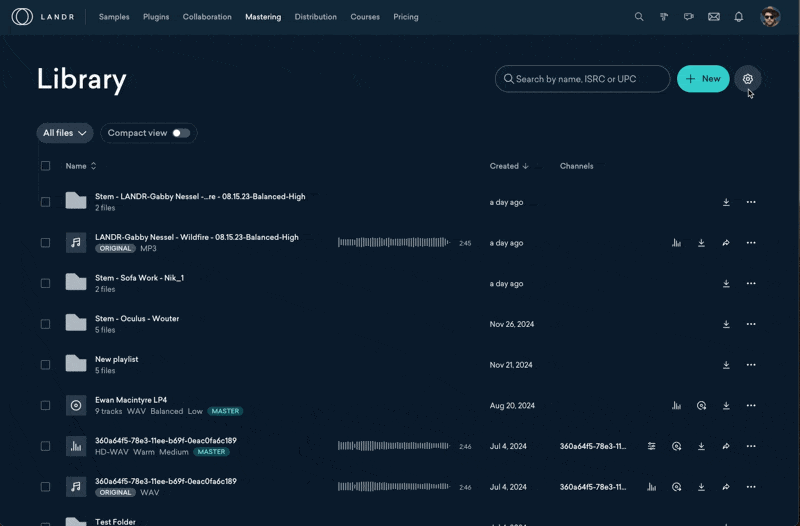The height and width of the screenshot is (526, 800).
Task: Open more options for Wildfire MP3 row
Action: click(x=751, y=243)
